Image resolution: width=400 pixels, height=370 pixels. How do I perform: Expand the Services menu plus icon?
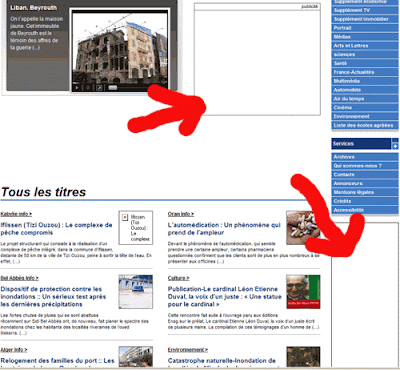click(395, 146)
